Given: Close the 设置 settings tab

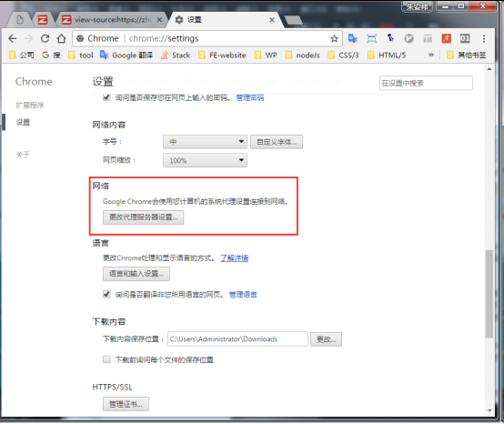Looking at the screenshot, I should coord(272,20).
